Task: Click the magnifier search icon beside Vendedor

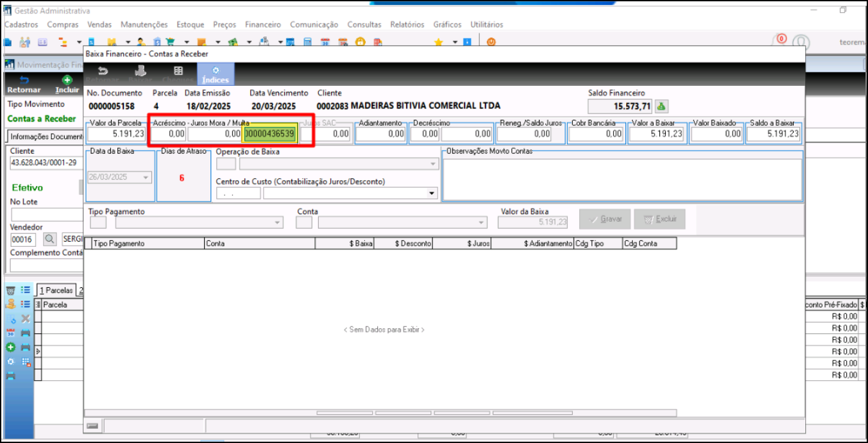Action: click(x=50, y=239)
